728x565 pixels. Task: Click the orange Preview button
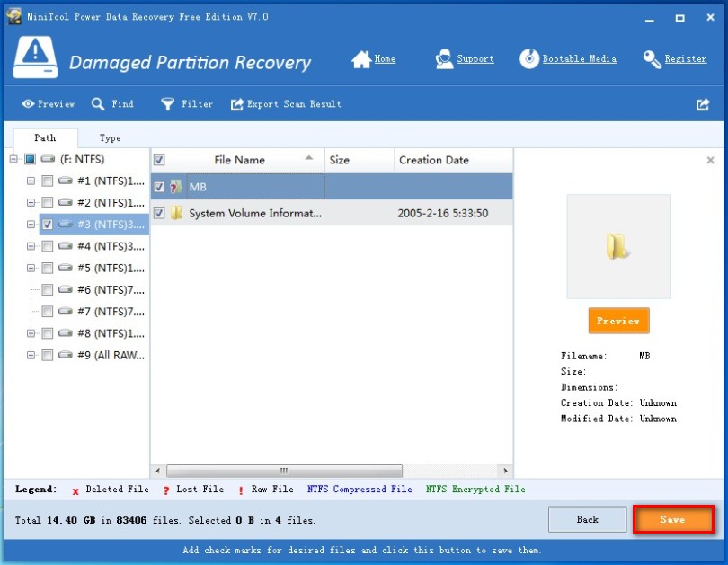click(618, 321)
